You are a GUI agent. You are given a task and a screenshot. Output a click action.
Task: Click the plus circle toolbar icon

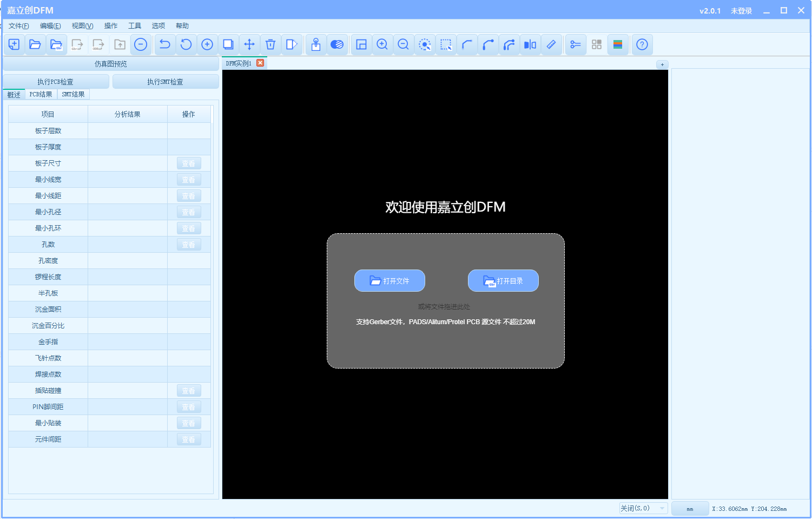pos(207,44)
